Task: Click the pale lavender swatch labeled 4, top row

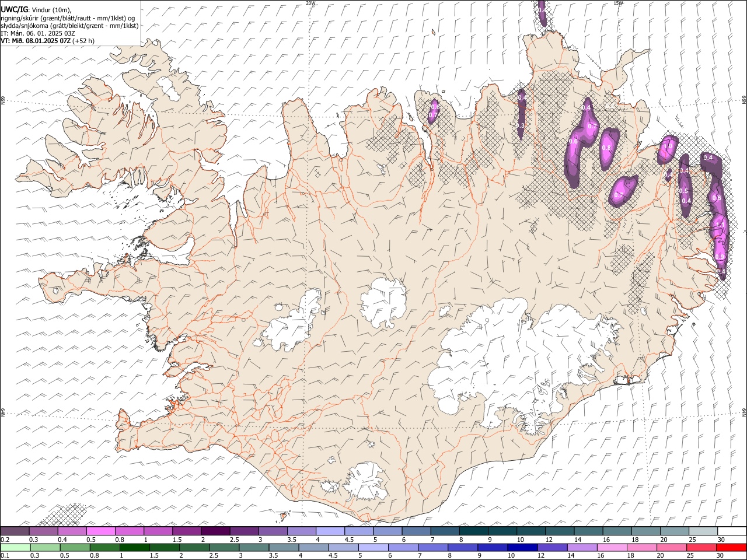Action: [330, 531]
